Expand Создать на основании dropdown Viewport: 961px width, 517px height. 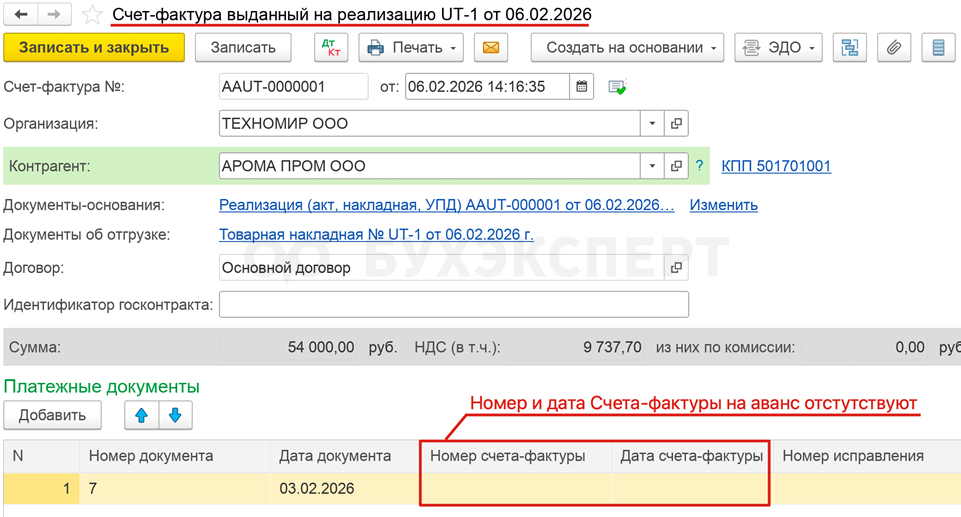coord(627,48)
